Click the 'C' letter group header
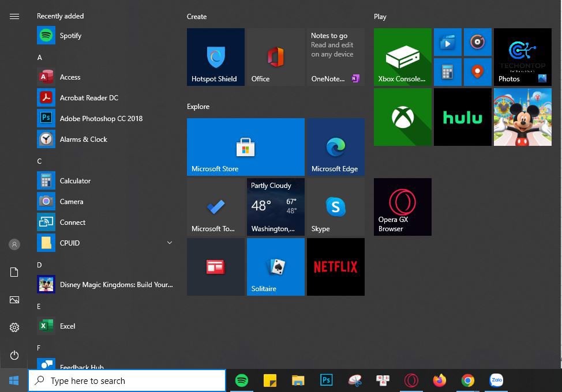The width and height of the screenshot is (562, 392). click(39, 161)
